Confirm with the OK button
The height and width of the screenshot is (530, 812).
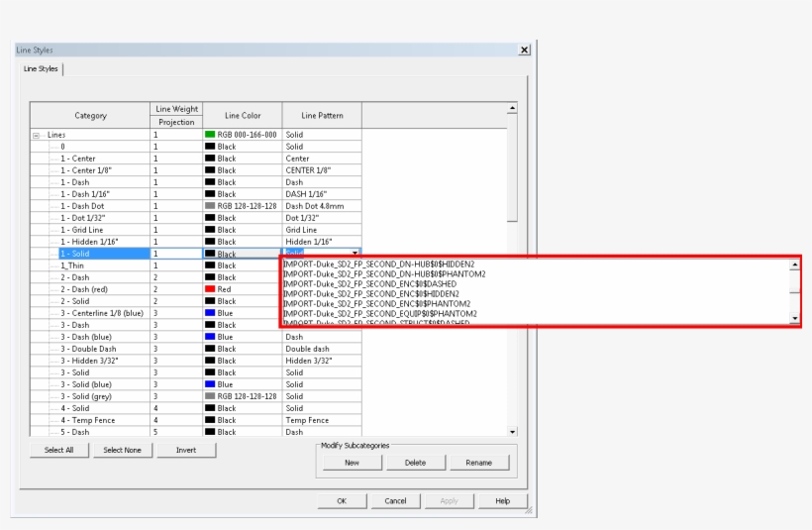342,501
